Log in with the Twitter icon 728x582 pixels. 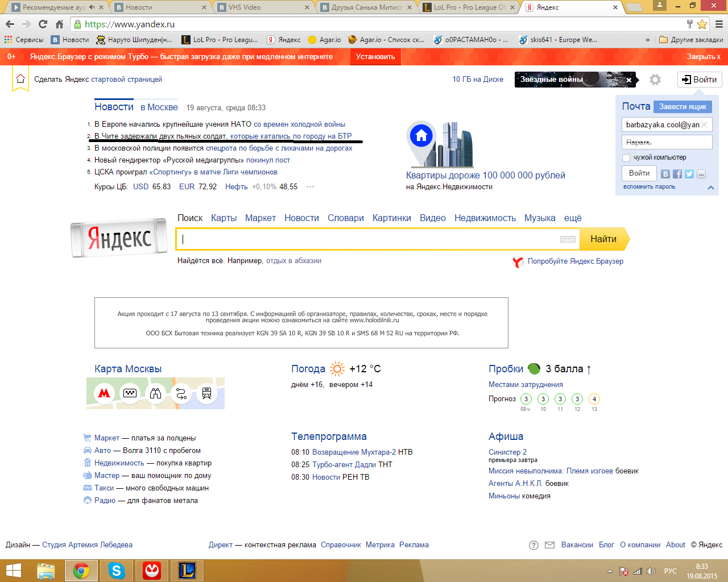coord(689,174)
